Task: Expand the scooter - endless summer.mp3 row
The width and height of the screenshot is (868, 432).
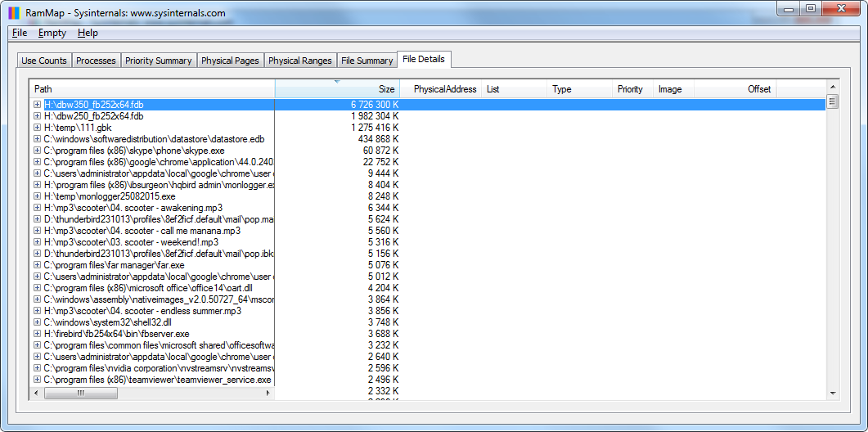Action: tap(37, 311)
